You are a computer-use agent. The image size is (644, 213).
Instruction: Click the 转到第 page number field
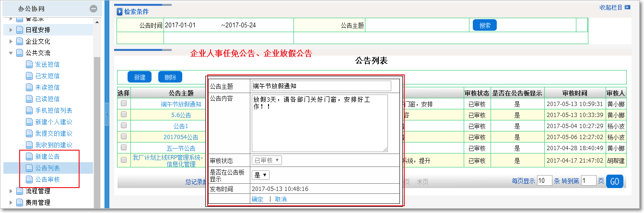589,180
